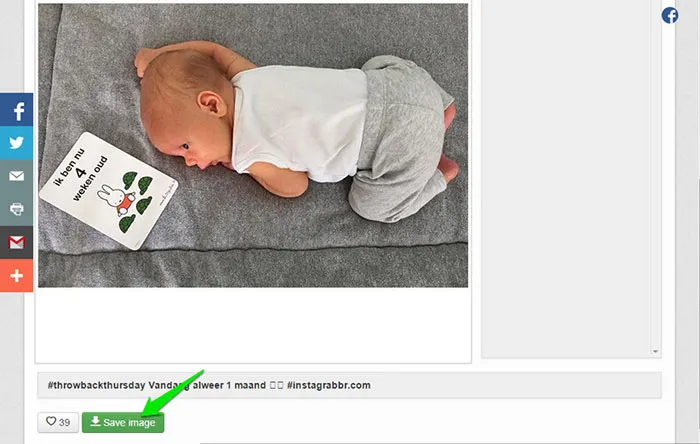Image resolution: width=700 pixels, height=444 pixels.
Task: Share through the Gmail icon
Action: tap(17, 242)
